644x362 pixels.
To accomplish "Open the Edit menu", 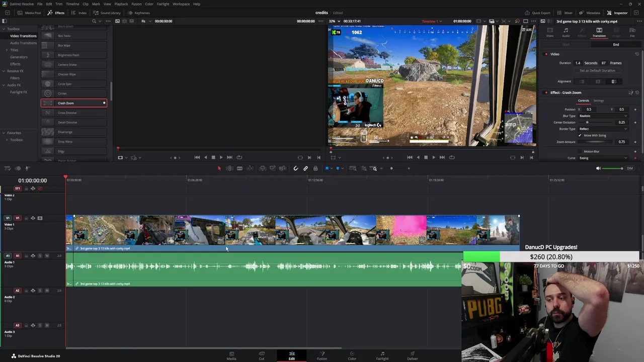I will coord(49,4).
